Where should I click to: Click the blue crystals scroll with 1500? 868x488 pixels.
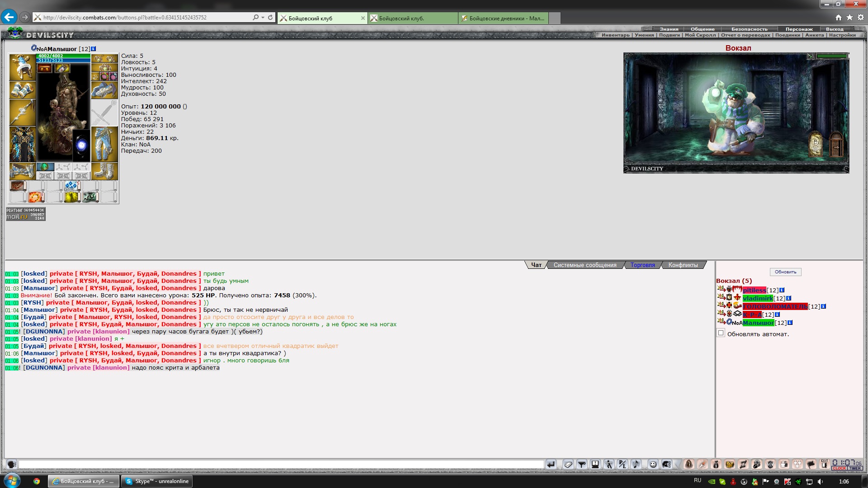[x=72, y=186]
